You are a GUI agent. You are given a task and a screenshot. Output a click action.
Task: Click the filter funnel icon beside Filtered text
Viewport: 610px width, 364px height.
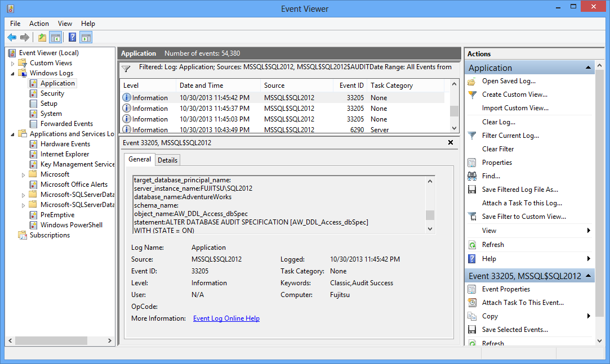[126, 69]
